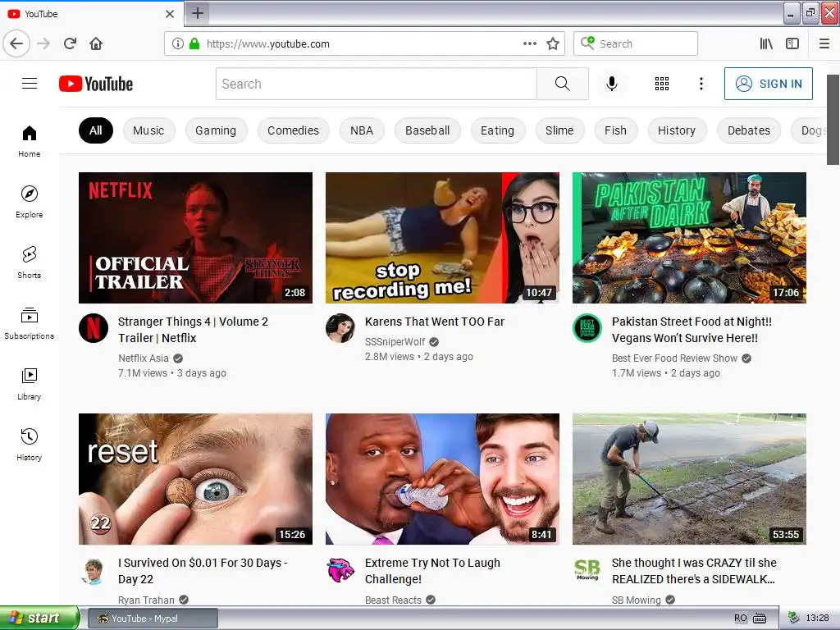The height and width of the screenshot is (630, 840).
Task: Open the Windows start button
Action: (x=39, y=618)
